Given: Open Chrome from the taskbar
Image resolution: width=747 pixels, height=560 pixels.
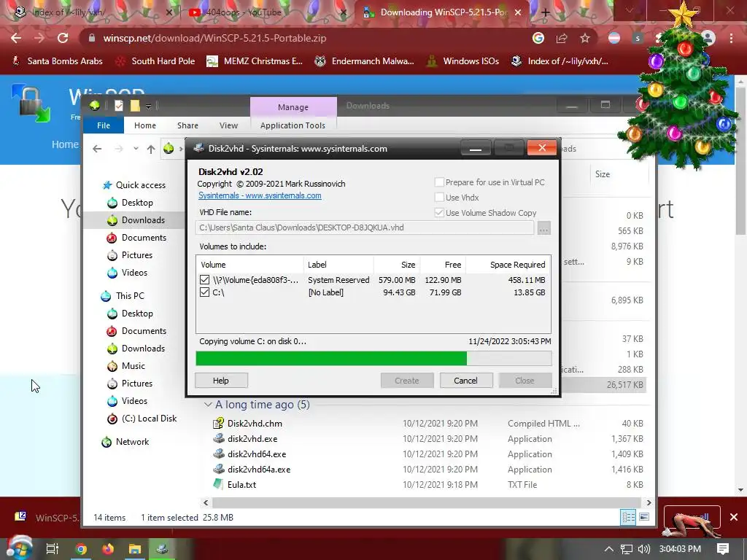Looking at the screenshot, I should click(81, 549).
